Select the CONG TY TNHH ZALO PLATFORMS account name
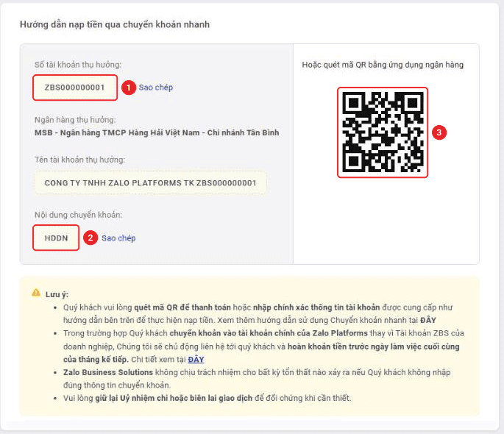This screenshot has width=504, height=434. [150, 182]
